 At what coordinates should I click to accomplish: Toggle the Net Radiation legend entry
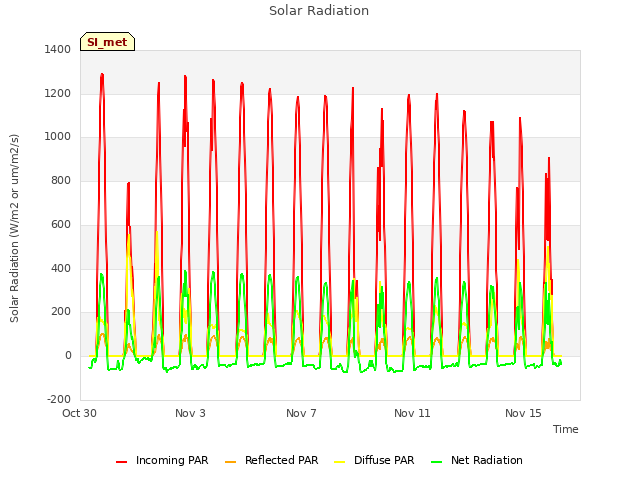coord(477,460)
